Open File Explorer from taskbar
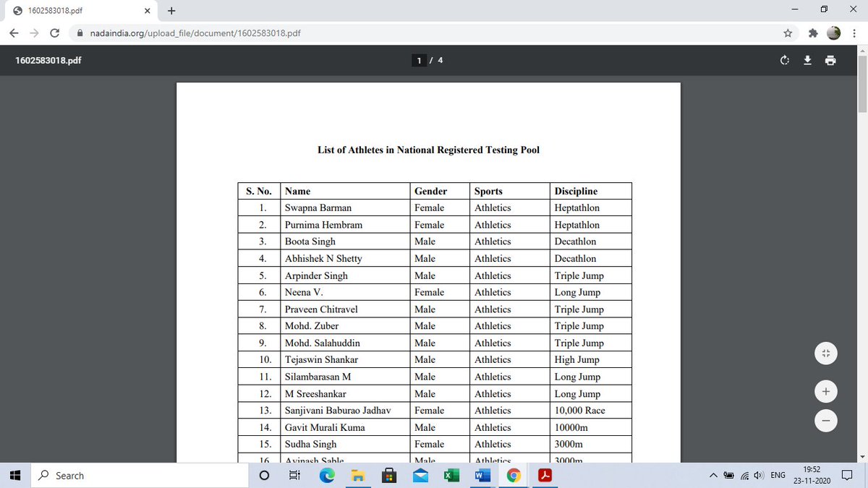The height and width of the screenshot is (488, 868). point(357,475)
